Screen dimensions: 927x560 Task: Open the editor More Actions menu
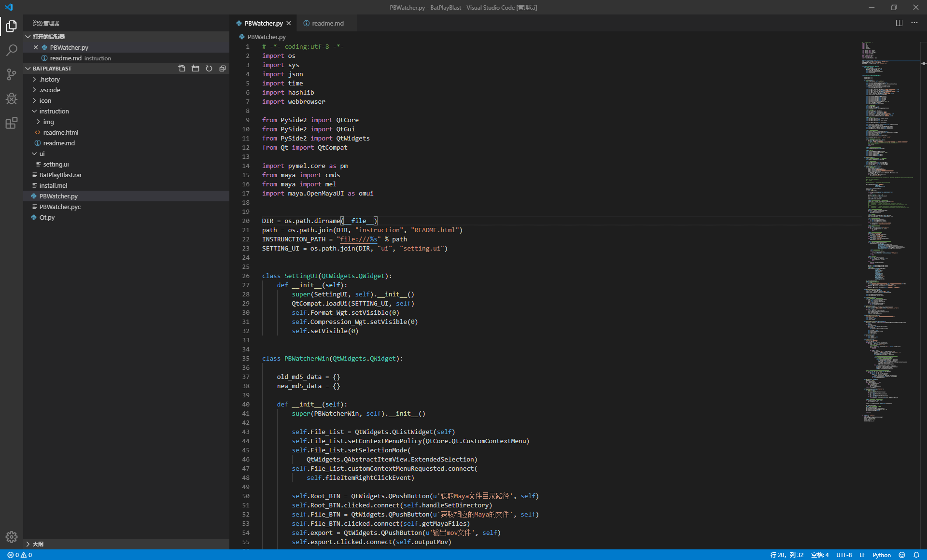[x=914, y=23]
